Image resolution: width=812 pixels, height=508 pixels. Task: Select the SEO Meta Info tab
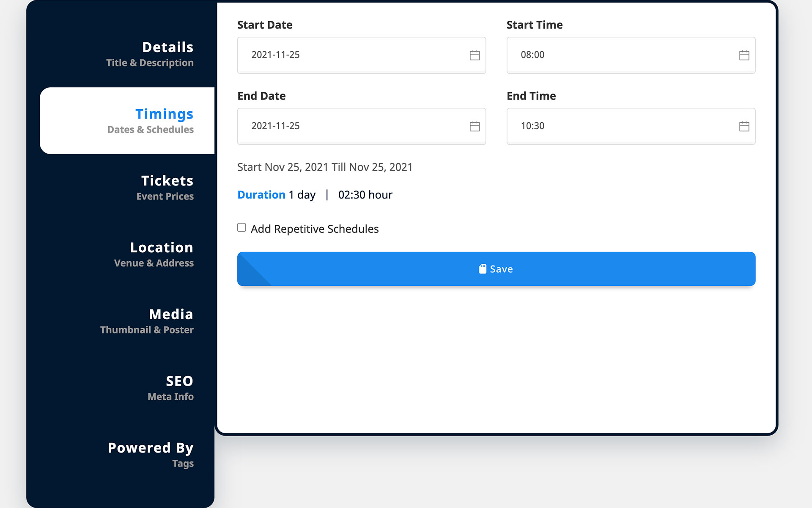tap(171, 388)
